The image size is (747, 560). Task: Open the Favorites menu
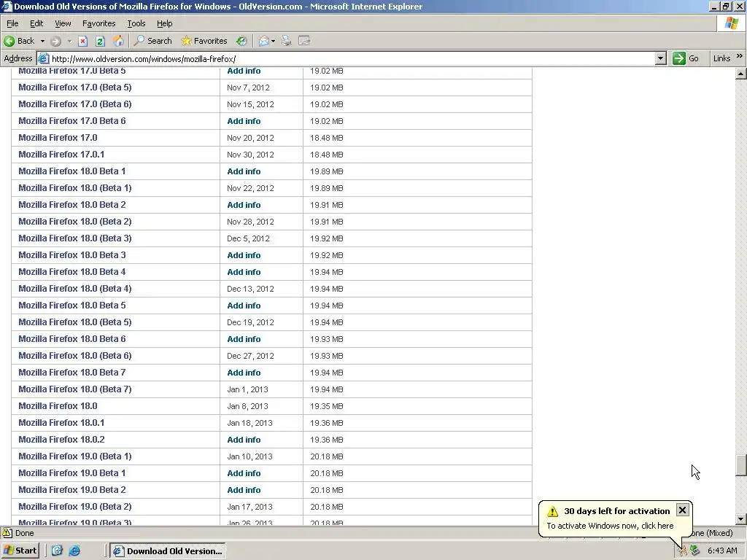click(98, 23)
